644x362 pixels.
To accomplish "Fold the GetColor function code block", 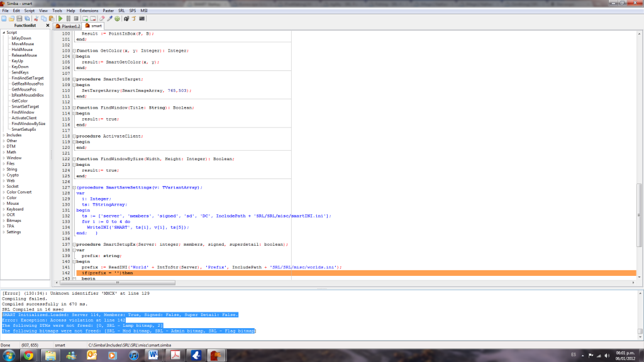I will coord(74,50).
